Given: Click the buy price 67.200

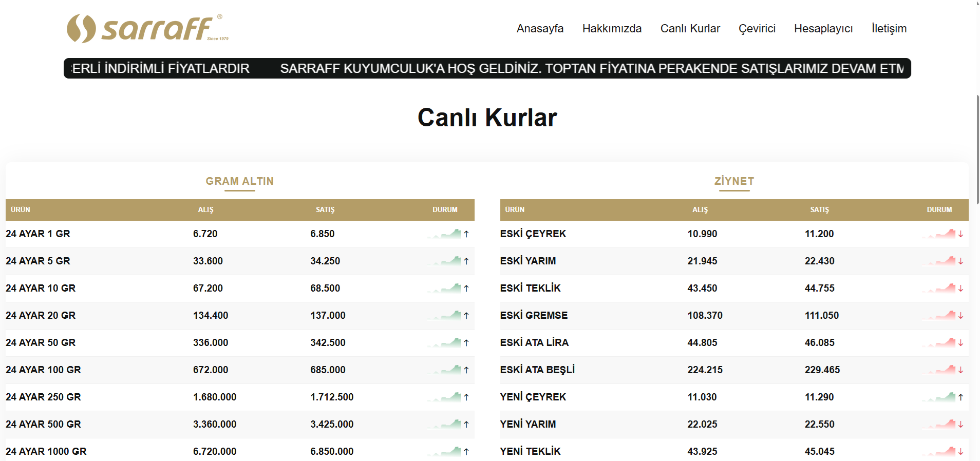Looking at the screenshot, I should 208,288.
